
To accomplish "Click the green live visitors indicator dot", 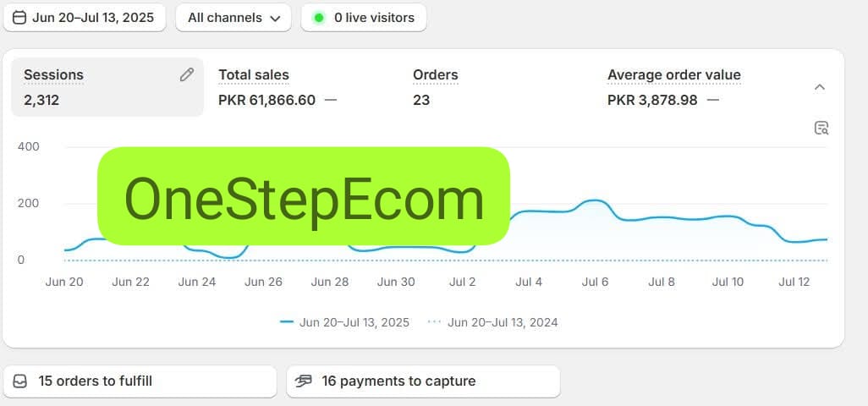I will 319,18.
